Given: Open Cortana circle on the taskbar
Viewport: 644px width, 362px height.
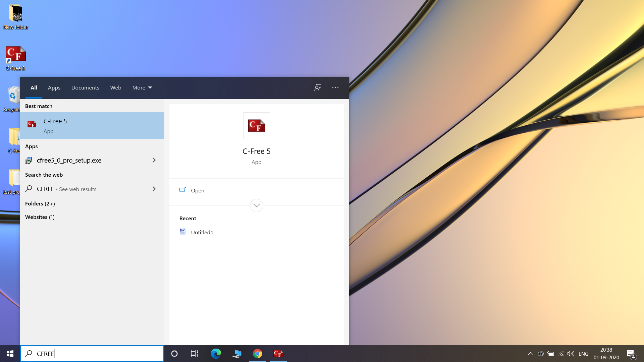Looking at the screenshot, I should pyautogui.click(x=174, y=354).
